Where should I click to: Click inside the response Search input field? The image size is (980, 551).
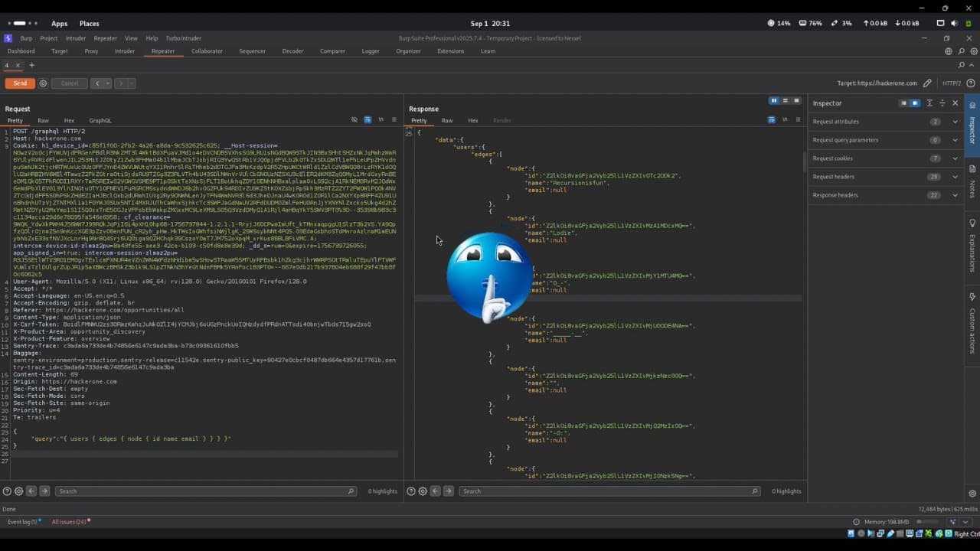(x=605, y=491)
